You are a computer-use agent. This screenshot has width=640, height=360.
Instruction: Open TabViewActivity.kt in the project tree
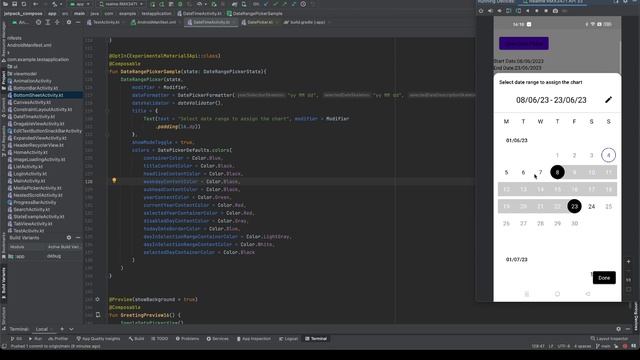(x=33, y=224)
